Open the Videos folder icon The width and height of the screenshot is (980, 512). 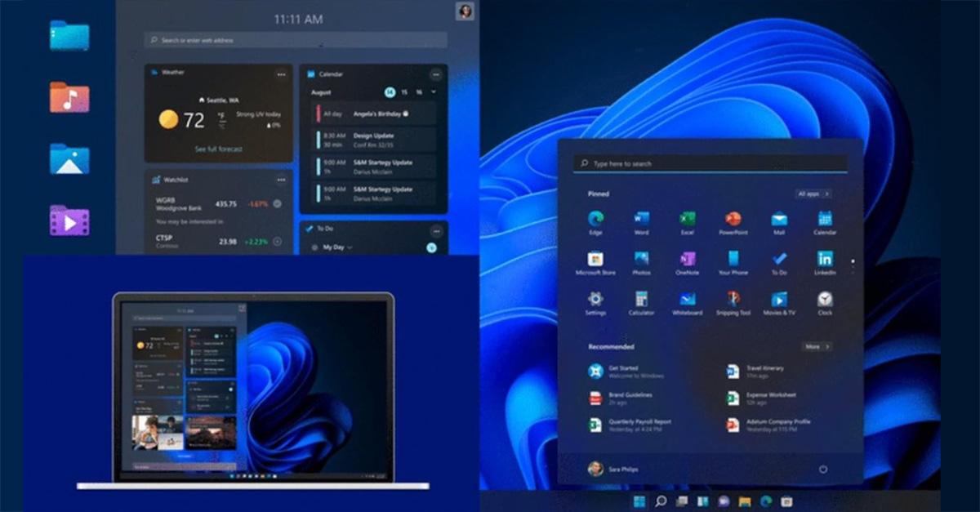(69, 220)
